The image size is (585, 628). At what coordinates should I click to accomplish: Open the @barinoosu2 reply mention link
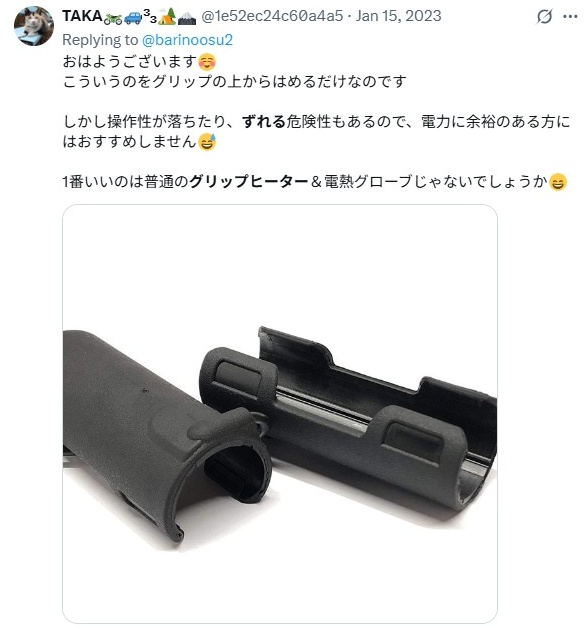(187, 40)
